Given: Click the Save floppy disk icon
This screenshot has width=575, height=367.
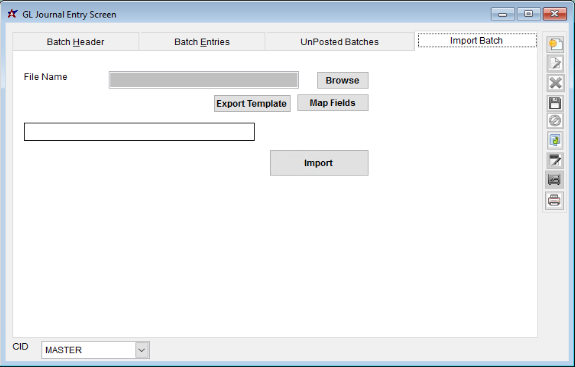Looking at the screenshot, I should click(555, 103).
